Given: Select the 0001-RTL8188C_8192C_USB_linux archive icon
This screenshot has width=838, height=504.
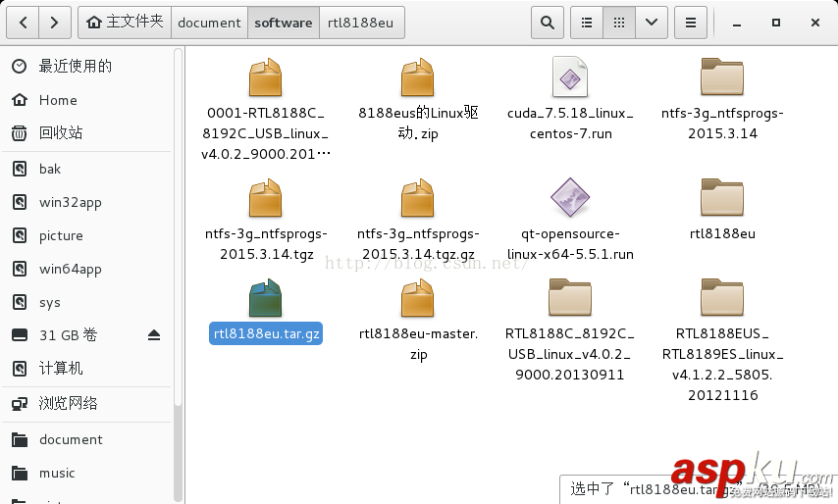Looking at the screenshot, I should coord(266,77).
